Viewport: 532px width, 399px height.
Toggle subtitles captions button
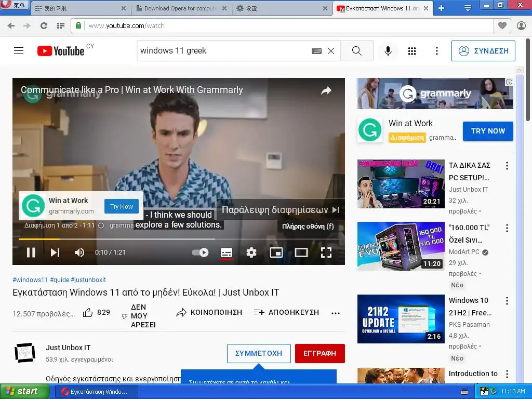coord(227,252)
